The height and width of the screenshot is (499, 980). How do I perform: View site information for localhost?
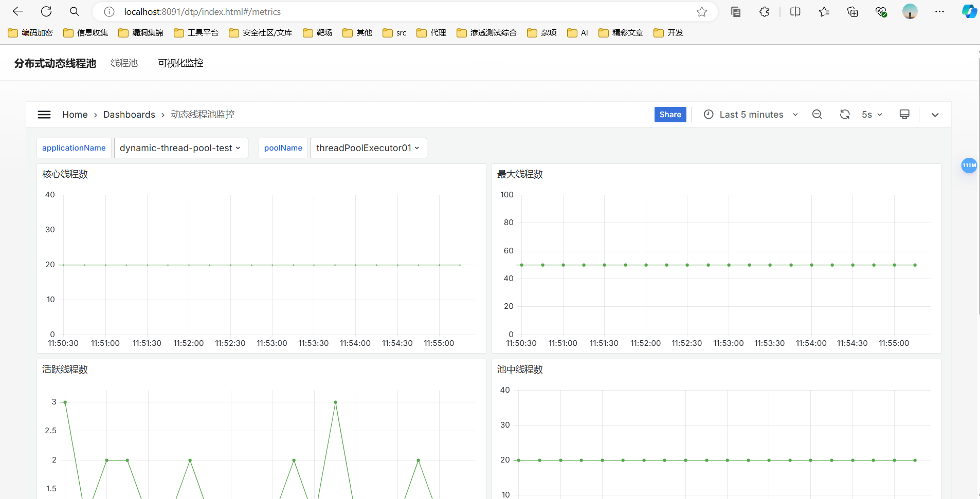109,12
